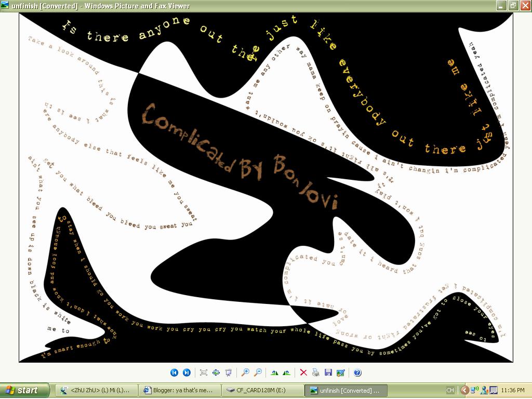Switch to ZhU ZhU messenger taskbar window

(96, 390)
